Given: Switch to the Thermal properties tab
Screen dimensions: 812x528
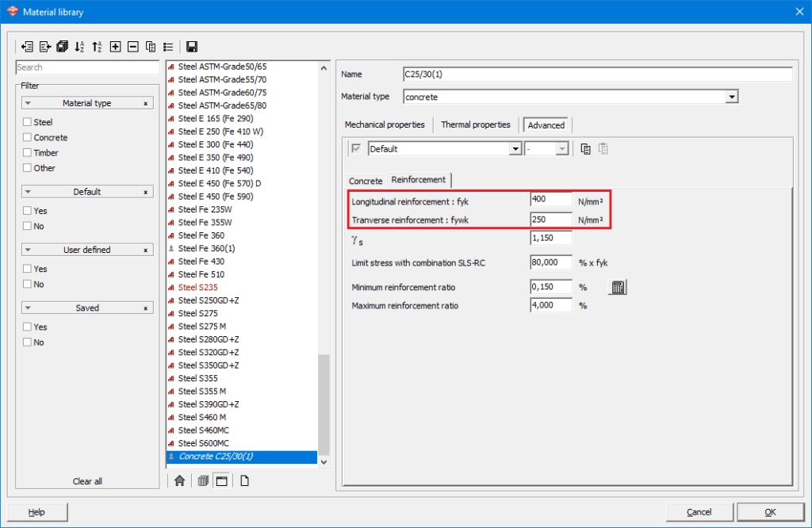Looking at the screenshot, I should pyautogui.click(x=476, y=124).
